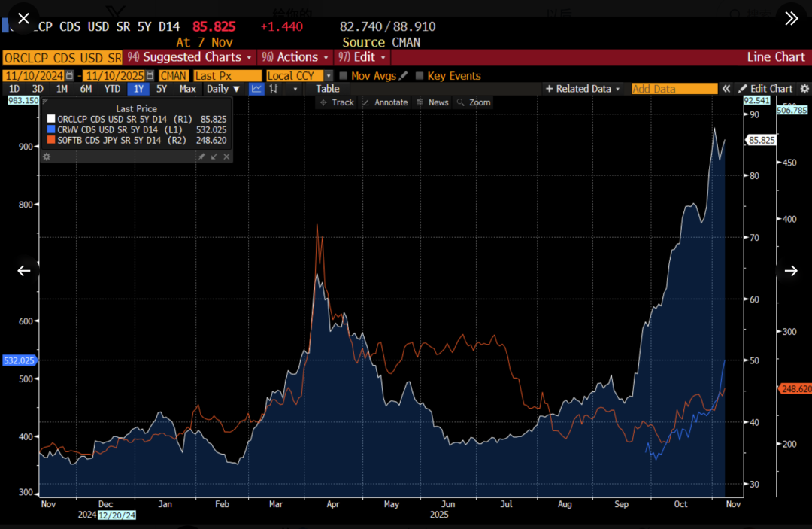This screenshot has width=812, height=529.
Task: Open the Daily periodicity dropdown
Action: (x=223, y=89)
